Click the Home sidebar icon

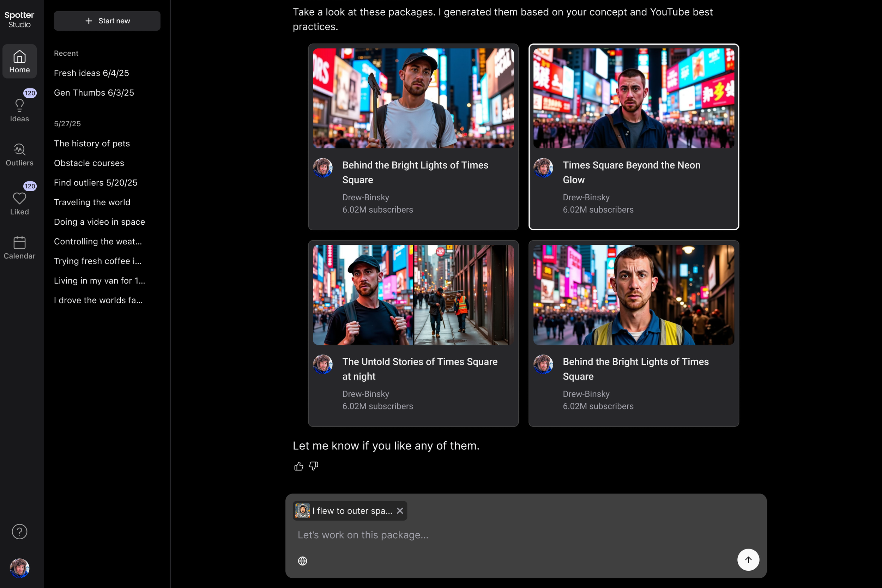coord(19,61)
